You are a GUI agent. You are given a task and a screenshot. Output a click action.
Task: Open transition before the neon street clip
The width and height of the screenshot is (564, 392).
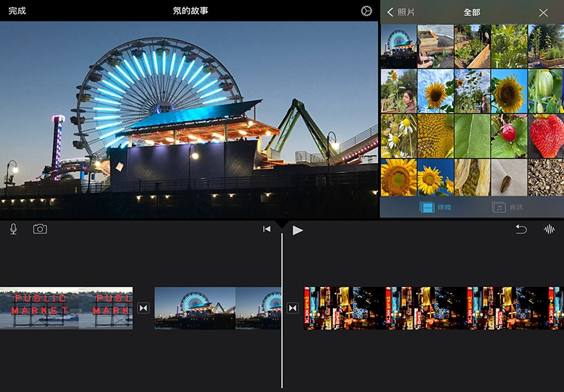[x=292, y=308]
